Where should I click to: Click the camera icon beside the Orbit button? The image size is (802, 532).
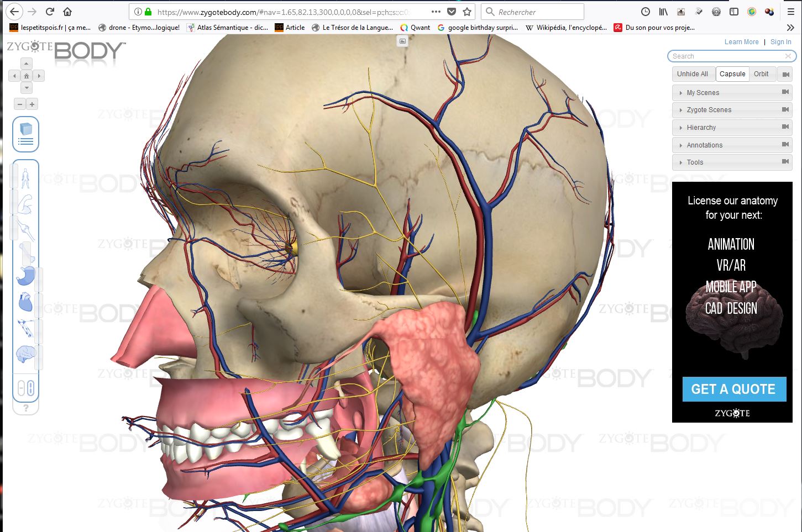click(785, 74)
